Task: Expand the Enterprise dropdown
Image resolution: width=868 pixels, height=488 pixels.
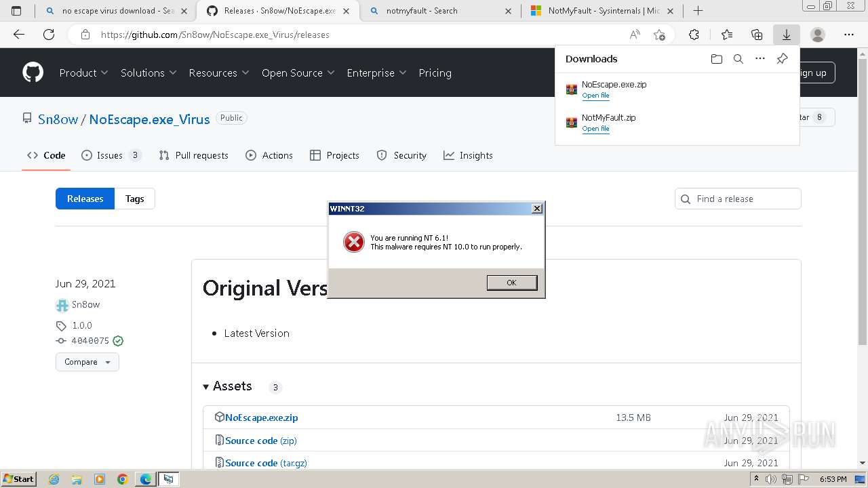Action: tap(376, 73)
